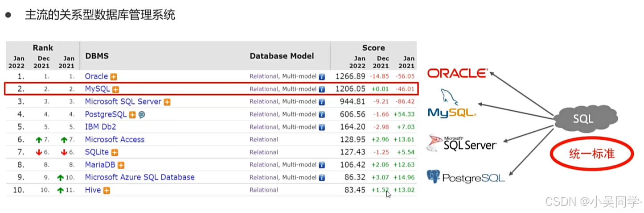Open the Microsoft SQL Server link
The width and height of the screenshot is (644, 213).
pos(123,101)
